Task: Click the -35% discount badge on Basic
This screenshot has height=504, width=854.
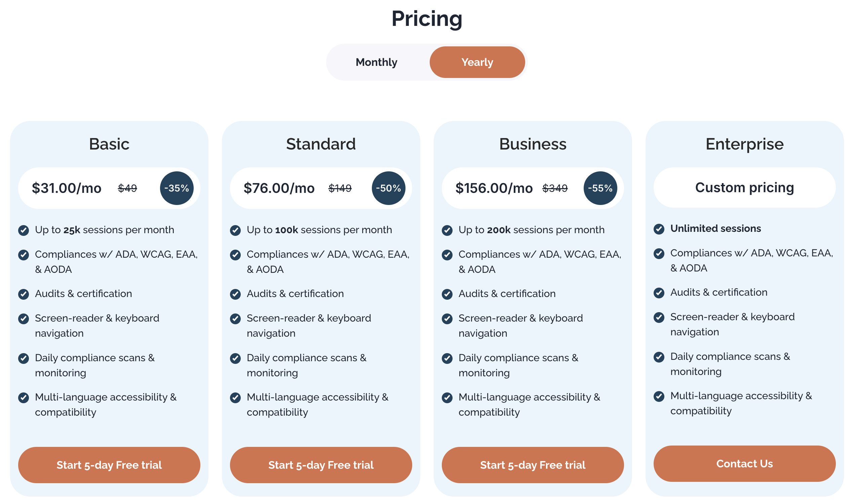Action: click(177, 188)
